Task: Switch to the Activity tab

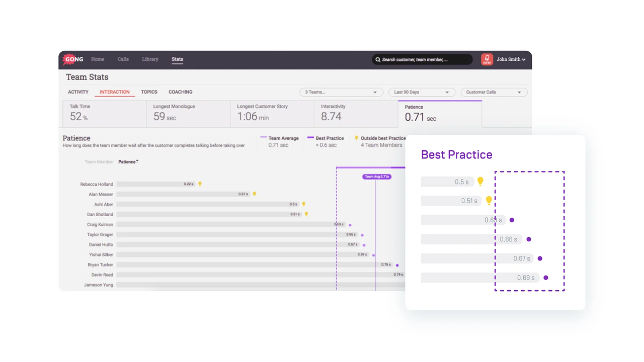Action: (x=78, y=92)
